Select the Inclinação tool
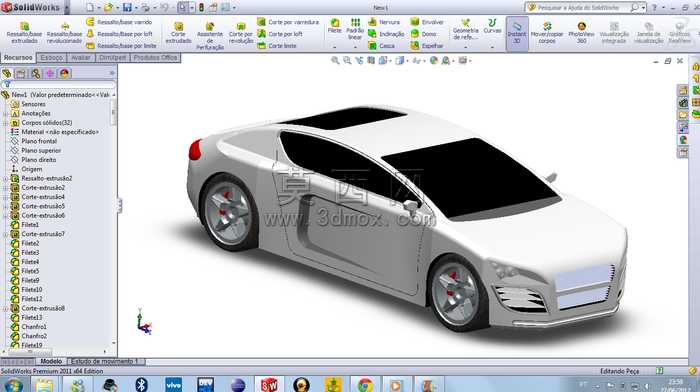 tap(386, 34)
